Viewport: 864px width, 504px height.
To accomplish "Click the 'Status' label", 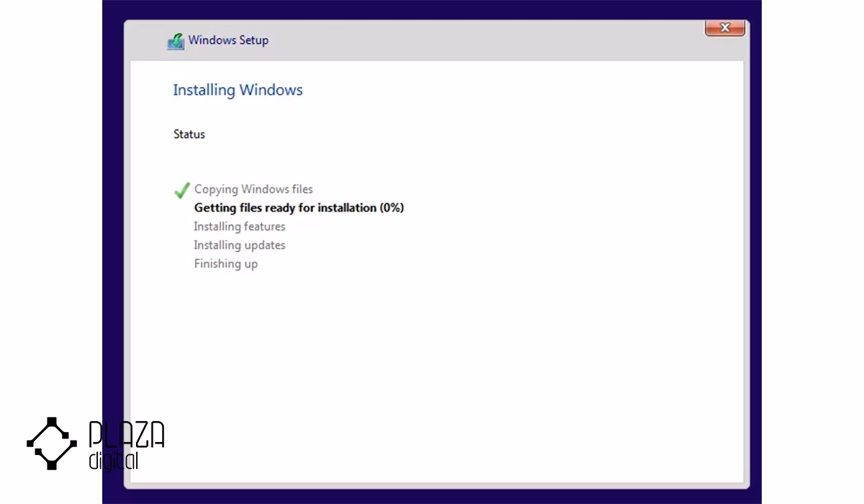I will click(x=189, y=135).
